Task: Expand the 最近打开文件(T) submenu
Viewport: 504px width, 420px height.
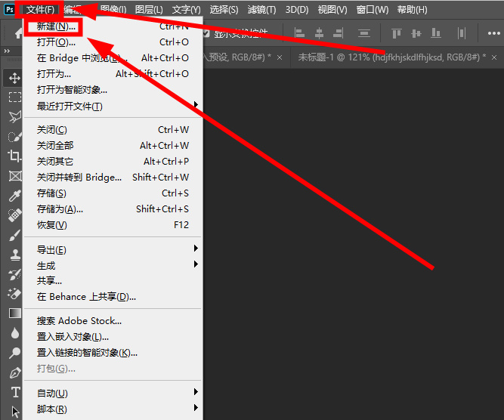Action: (113, 106)
